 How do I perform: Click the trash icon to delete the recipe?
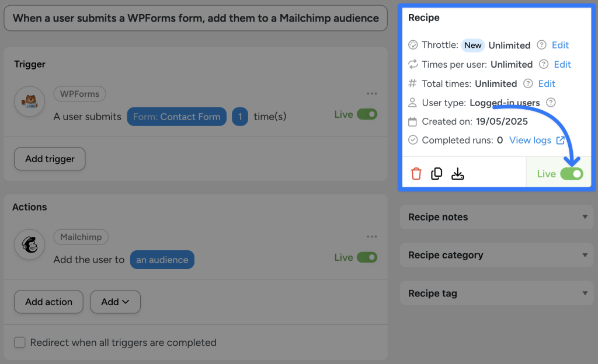pyautogui.click(x=417, y=173)
